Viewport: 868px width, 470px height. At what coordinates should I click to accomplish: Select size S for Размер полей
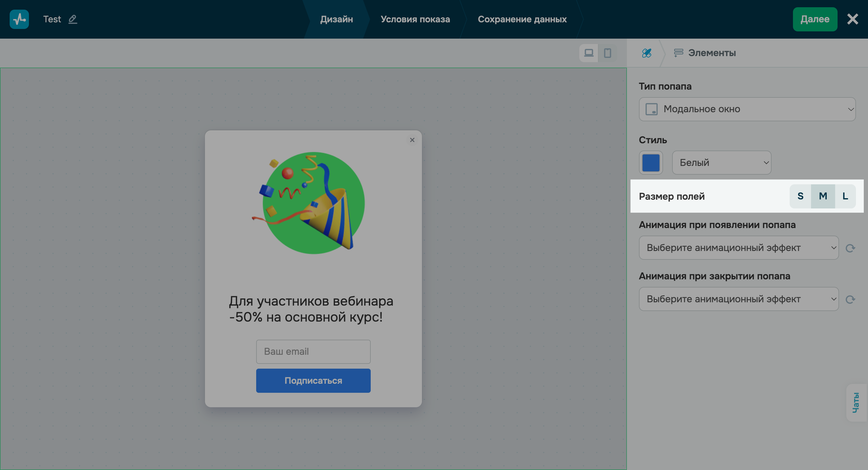point(800,196)
